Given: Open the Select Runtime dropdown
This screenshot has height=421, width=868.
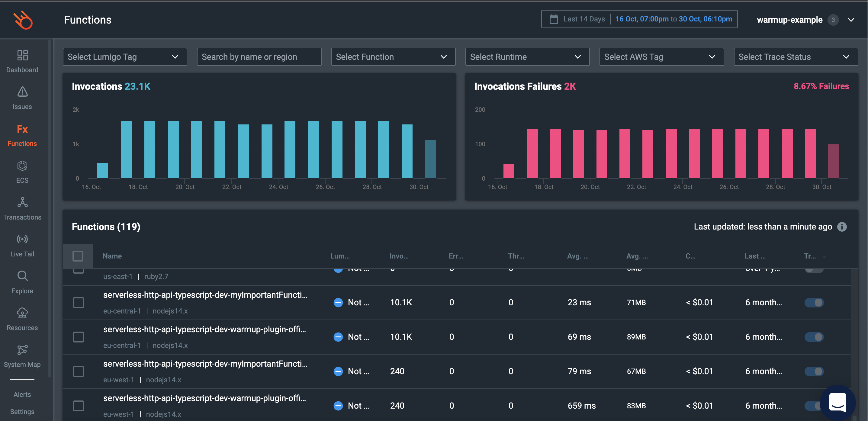Looking at the screenshot, I should (x=527, y=57).
